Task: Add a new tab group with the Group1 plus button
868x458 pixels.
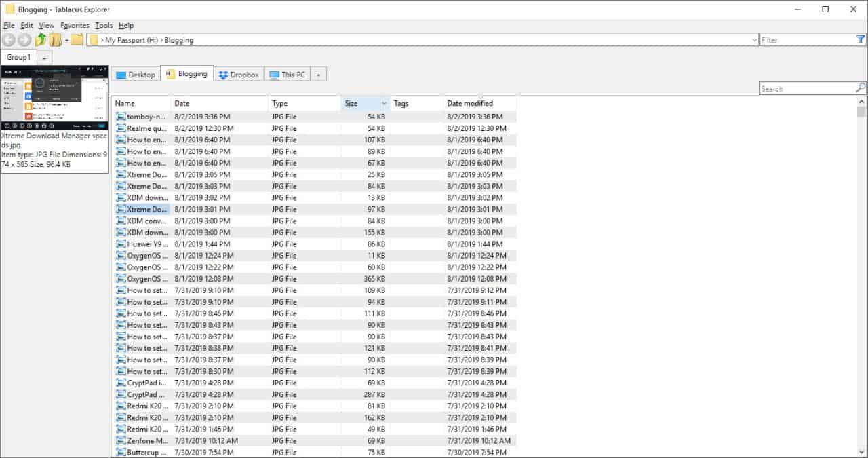Action: (43, 57)
